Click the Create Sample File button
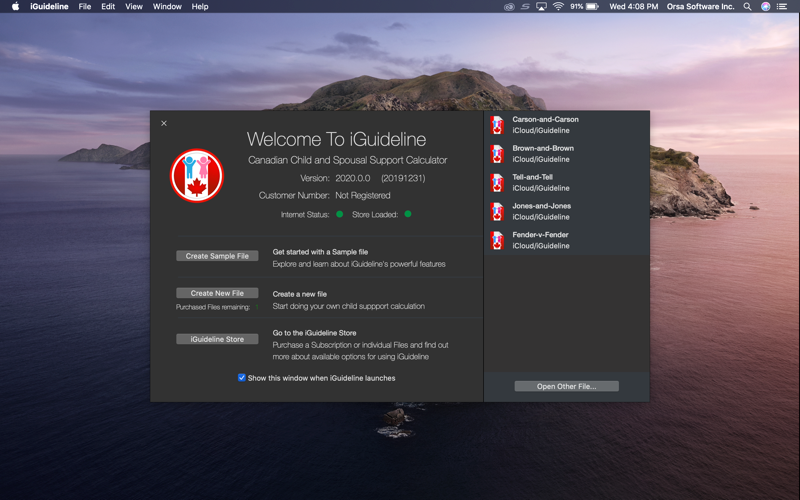The width and height of the screenshot is (800, 500). [x=217, y=256]
